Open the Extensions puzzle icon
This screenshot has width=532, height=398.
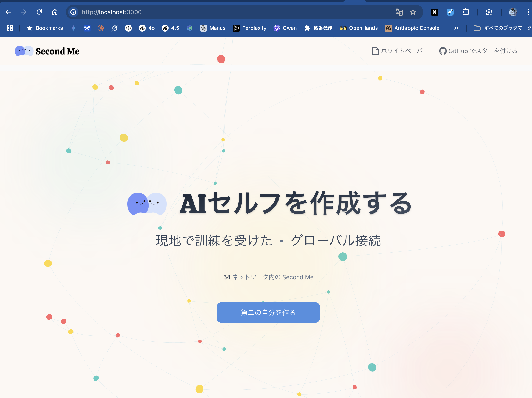coord(466,12)
